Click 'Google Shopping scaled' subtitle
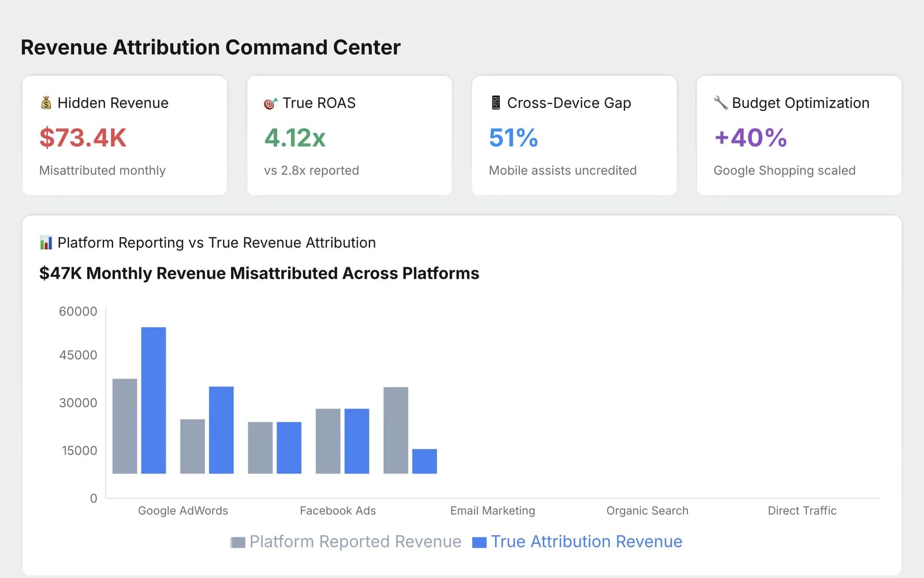Viewport: 924px width, 578px height. [784, 171]
